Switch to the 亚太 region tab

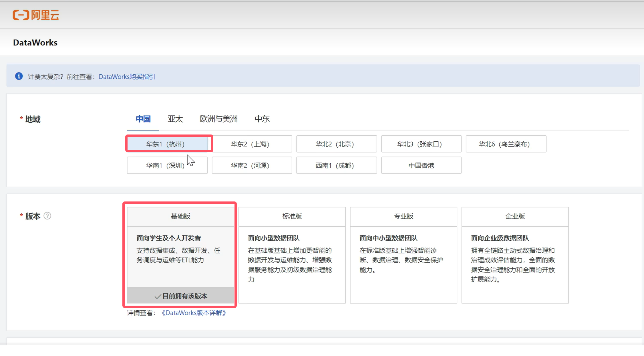175,119
